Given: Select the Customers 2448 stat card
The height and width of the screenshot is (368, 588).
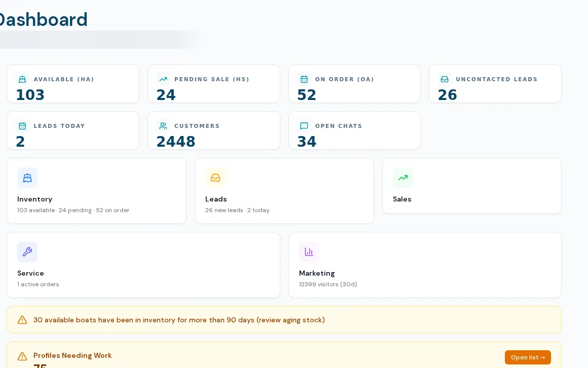Looking at the screenshot, I should coord(214,130).
